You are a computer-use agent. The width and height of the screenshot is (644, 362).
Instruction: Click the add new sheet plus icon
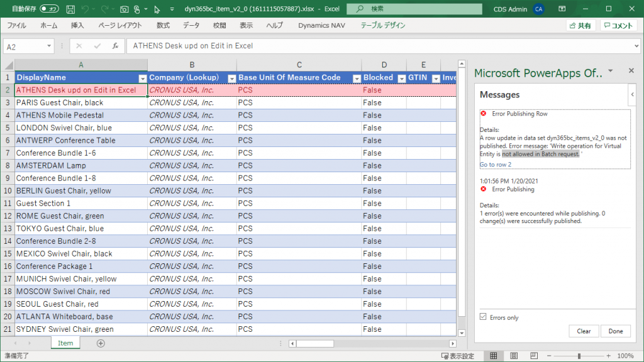(x=101, y=343)
